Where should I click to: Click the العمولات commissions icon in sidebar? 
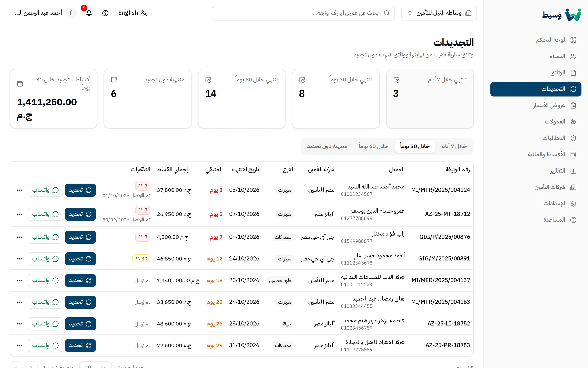(x=573, y=122)
